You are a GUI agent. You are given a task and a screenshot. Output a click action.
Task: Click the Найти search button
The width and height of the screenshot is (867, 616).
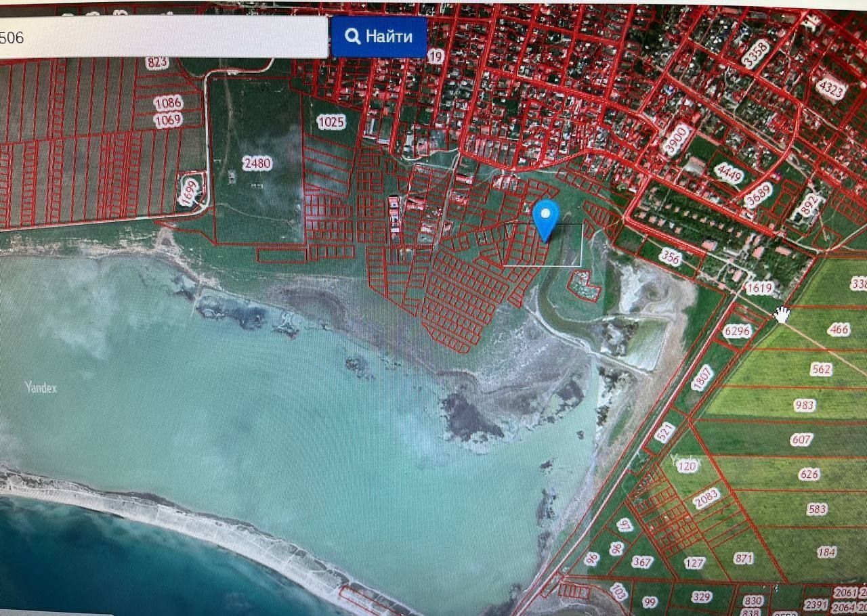click(379, 37)
